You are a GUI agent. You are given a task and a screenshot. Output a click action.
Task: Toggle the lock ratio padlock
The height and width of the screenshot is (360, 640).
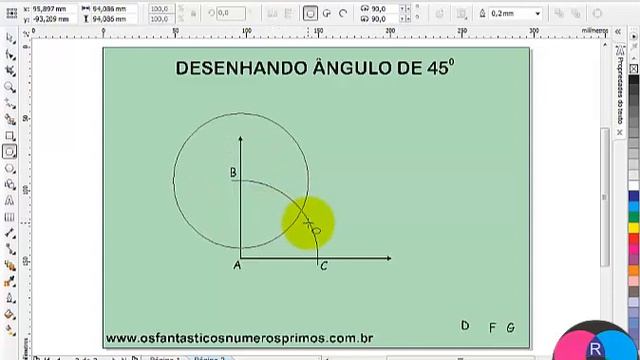(193, 13)
